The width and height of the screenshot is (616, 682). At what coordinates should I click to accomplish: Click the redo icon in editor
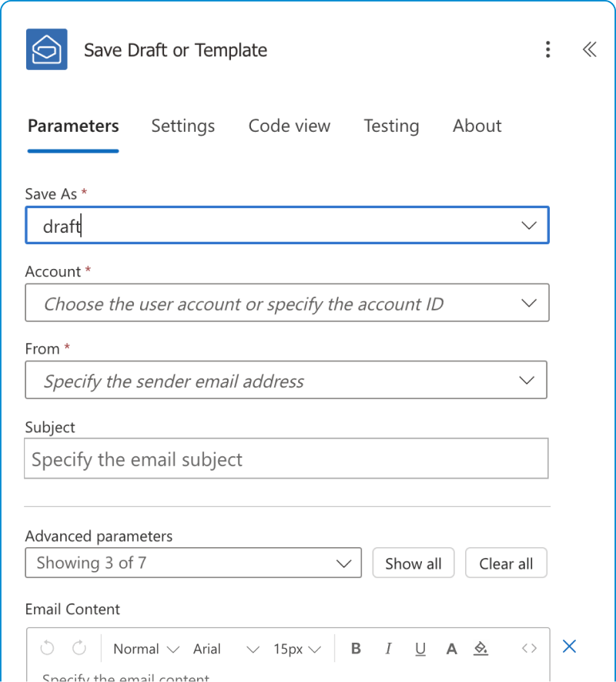[x=79, y=649]
